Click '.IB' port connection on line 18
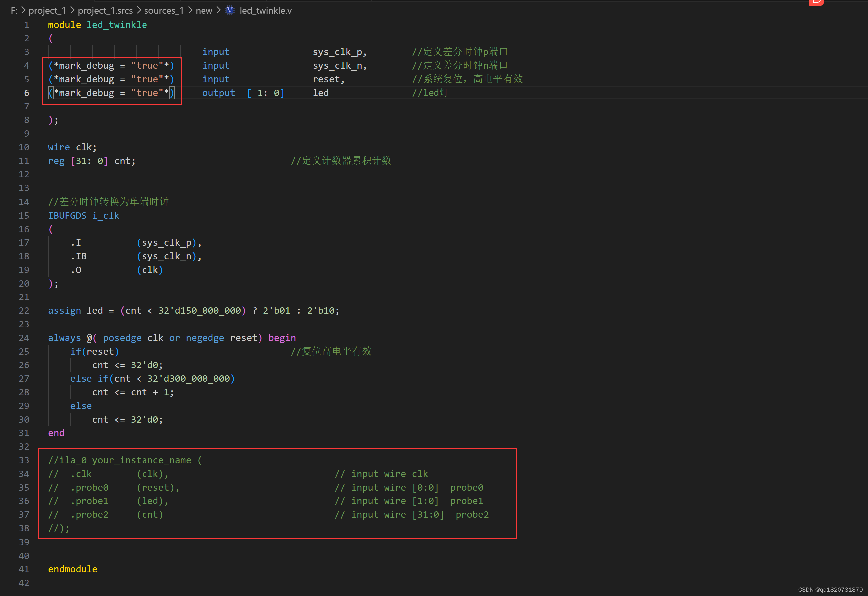 coord(79,256)
